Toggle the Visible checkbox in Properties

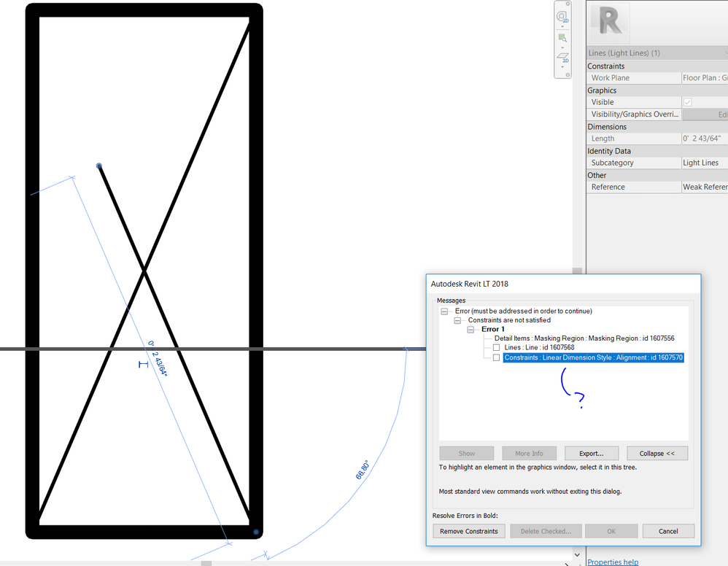(x=688, y=102)
